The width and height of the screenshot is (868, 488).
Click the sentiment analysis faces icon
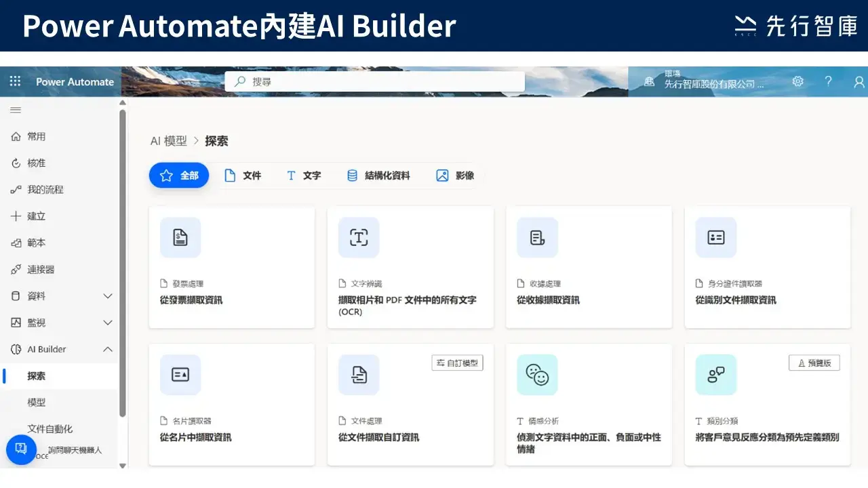coord(537,375)
